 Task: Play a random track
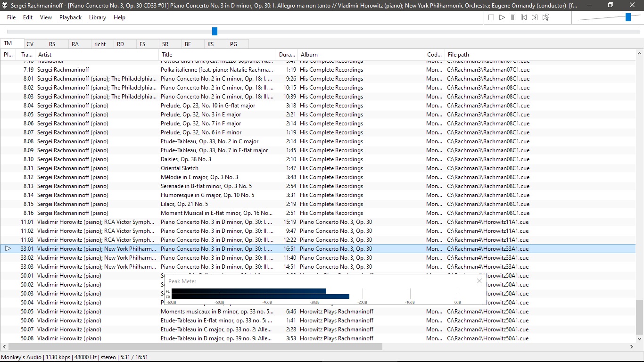pos(545,17)
